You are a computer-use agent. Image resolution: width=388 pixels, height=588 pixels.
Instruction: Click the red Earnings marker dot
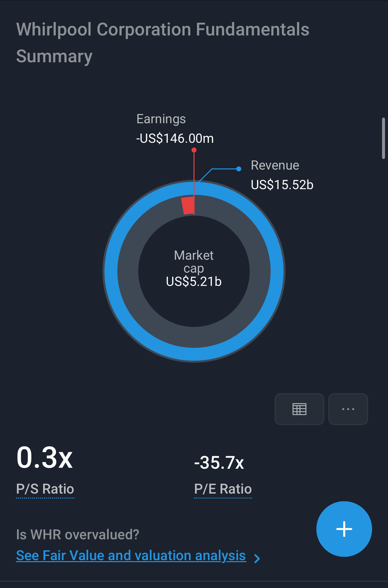click(x=194, y=150)
